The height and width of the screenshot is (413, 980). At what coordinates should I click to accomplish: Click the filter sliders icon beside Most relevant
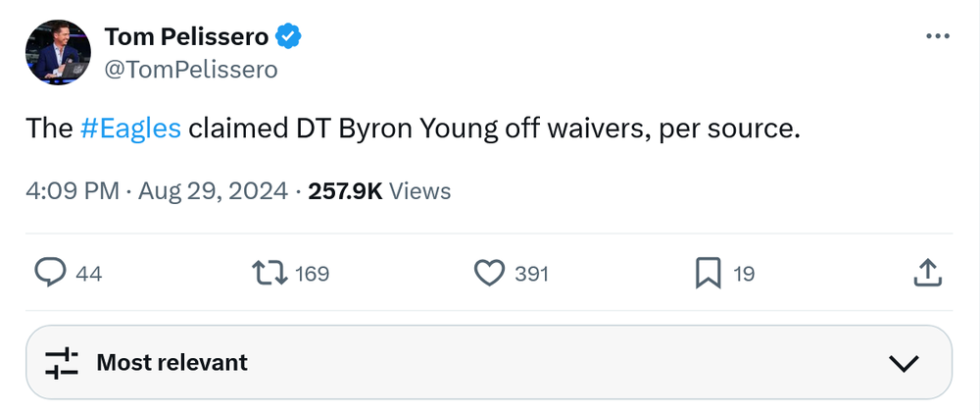[x=62, y=362]
